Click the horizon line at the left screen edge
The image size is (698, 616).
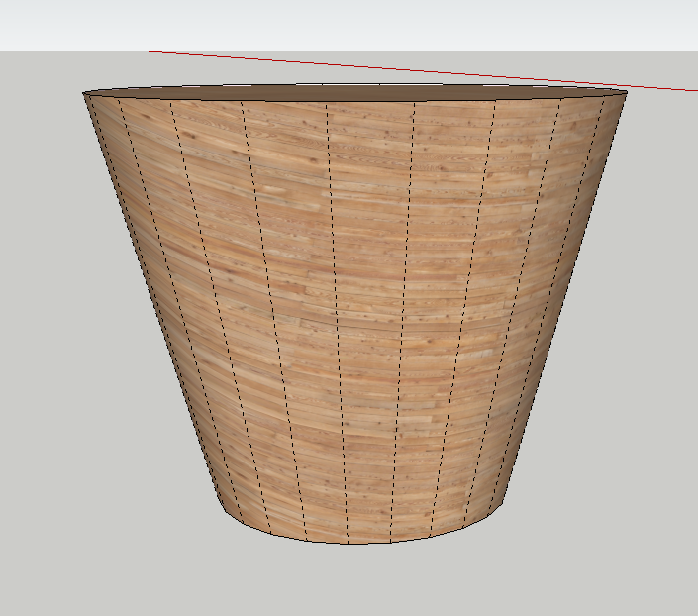[x=3, y=51]
